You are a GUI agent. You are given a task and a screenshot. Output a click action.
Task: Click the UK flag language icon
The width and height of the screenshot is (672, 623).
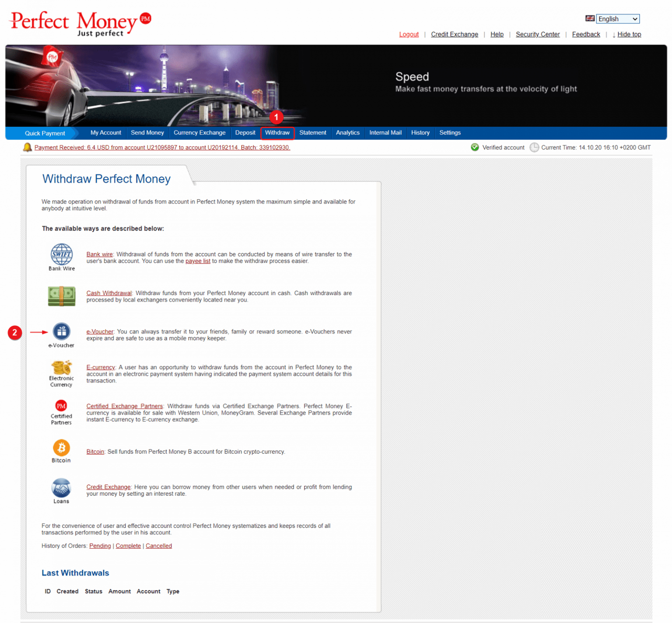pyautogui.click(x=590, y=18)
